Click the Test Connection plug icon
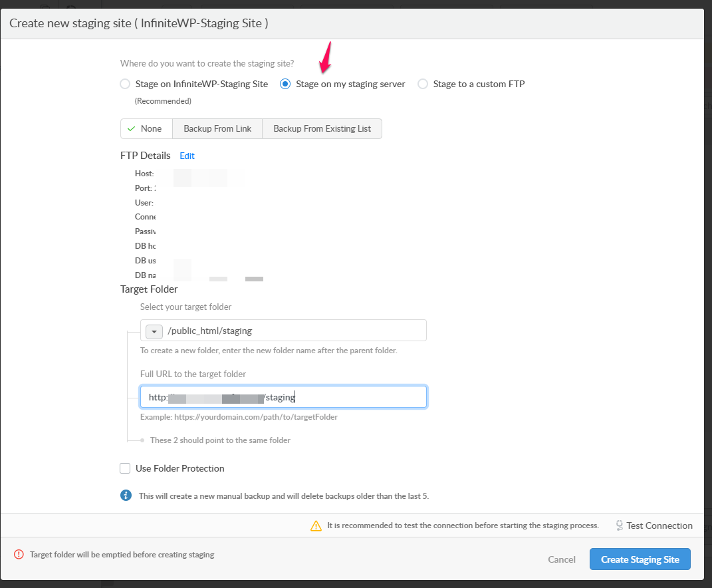Image resolution: width=712 pixels, height=588 pixels. pos(620,525)
